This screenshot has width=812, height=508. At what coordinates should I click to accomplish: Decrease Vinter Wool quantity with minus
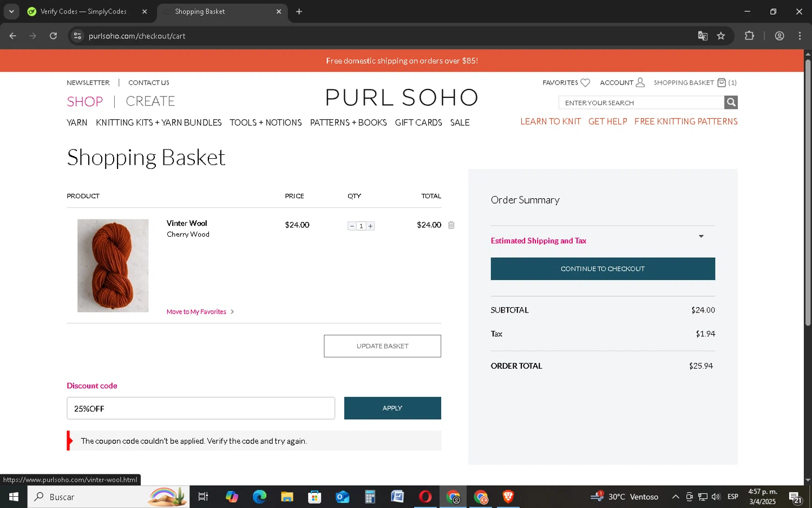pos(352,226)
